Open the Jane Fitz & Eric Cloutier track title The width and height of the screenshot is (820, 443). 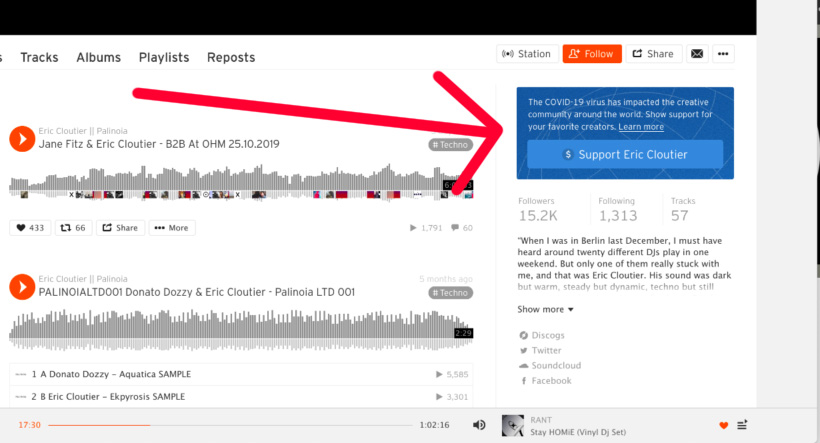[x=159, y=144]
